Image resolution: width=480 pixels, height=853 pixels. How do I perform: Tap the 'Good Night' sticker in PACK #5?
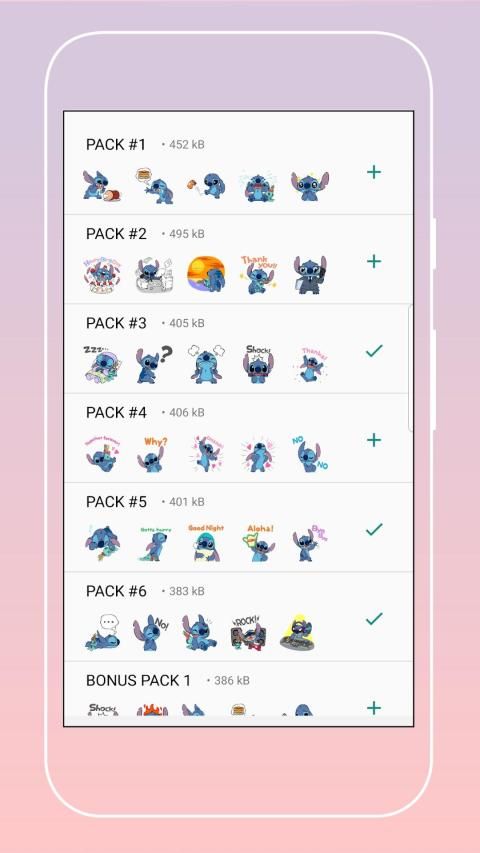[x=206, y=542]
